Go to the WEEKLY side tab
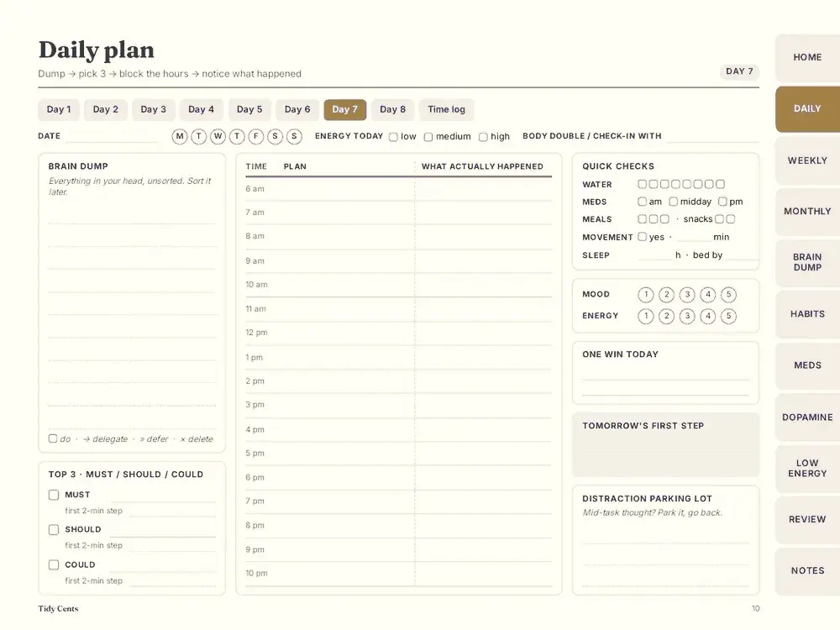The image size is (840, 630). 807,160
